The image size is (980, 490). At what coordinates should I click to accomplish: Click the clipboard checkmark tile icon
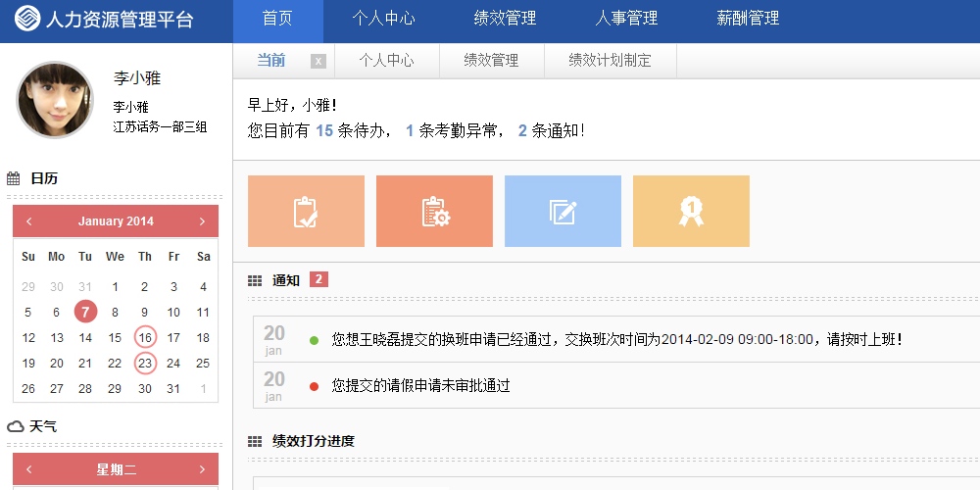(306, 212)
